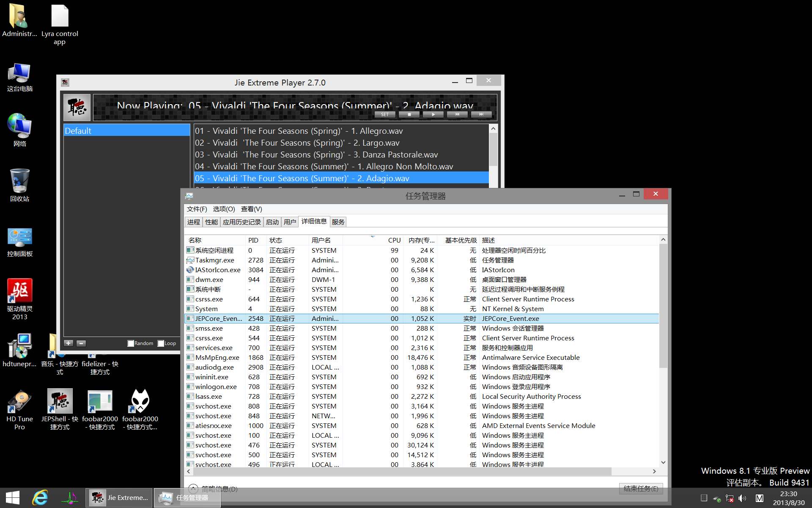Open the JEPShell shortcut desktop icon
Viewport: 812px width, 508px height.
click(60, 410)
